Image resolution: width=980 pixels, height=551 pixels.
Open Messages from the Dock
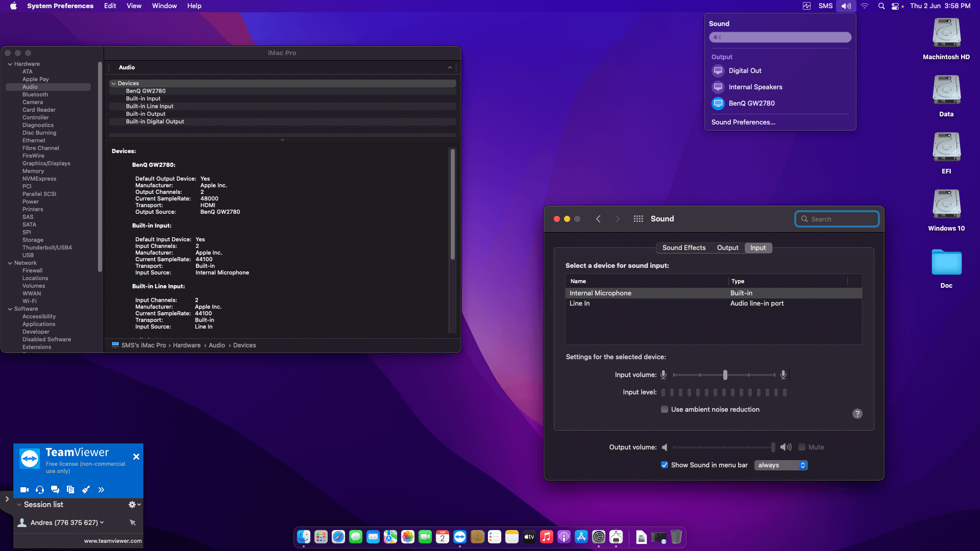point(356,537)
